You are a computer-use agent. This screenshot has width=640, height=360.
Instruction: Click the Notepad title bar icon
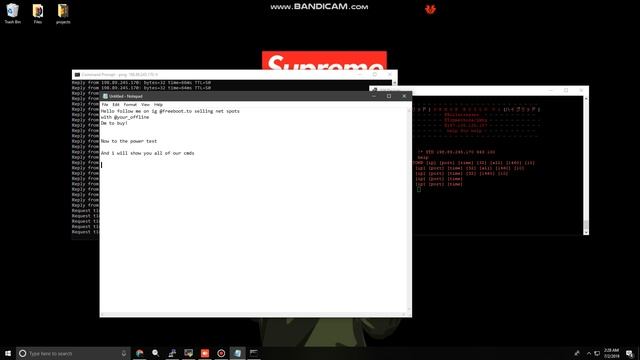105,96
